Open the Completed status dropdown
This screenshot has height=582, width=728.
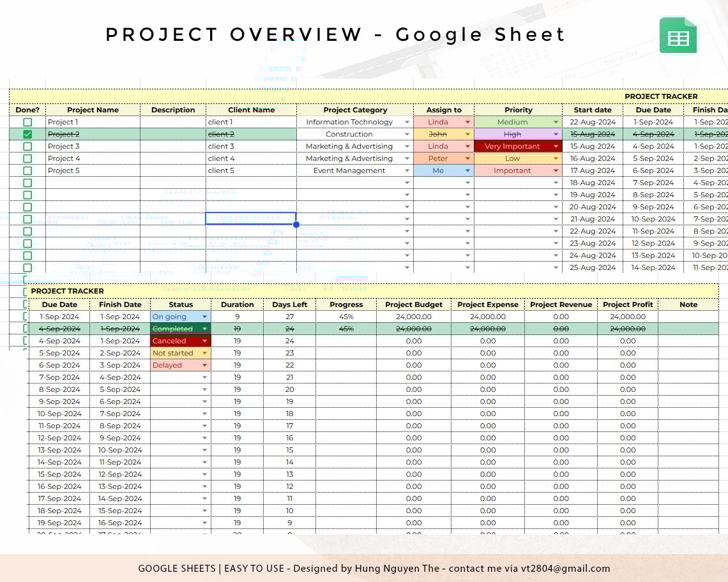(x=204, y=329)
